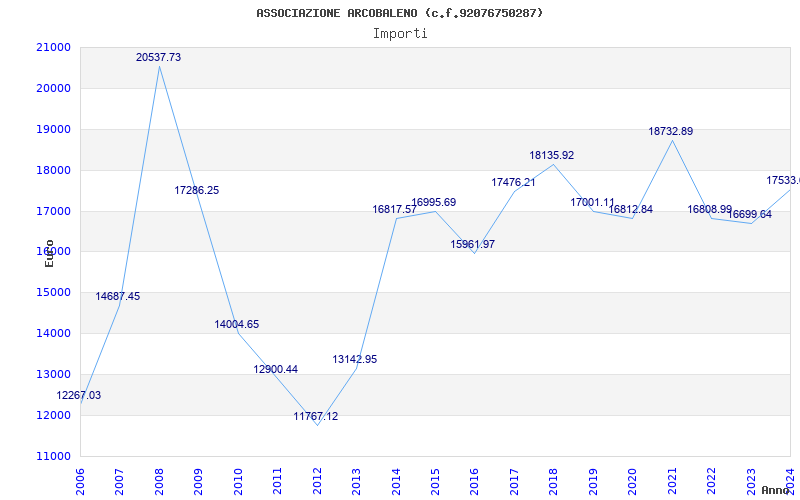Click y-axis tick 17000

[x=54, y=211]
